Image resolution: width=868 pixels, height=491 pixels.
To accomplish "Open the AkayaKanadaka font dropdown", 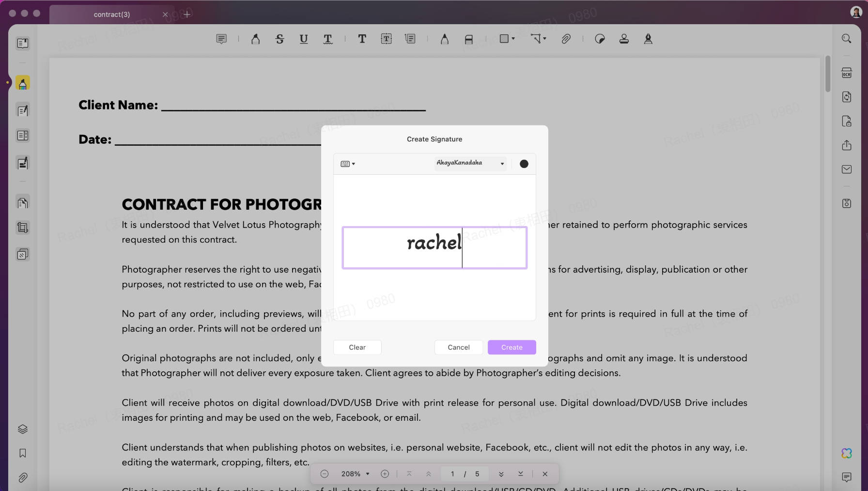I will click(x=470, y=163).
